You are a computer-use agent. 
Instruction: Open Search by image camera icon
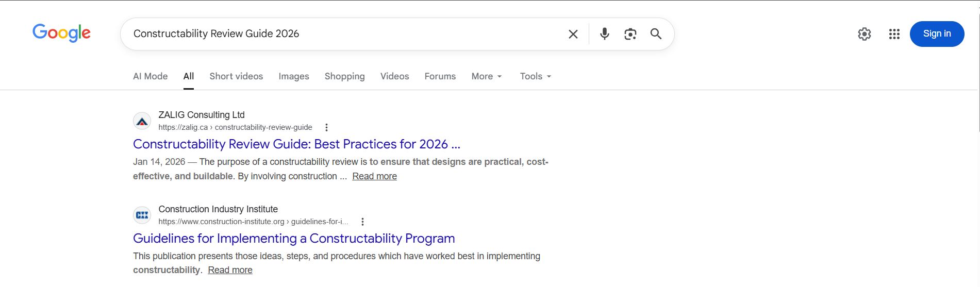[x=630, y=34]
